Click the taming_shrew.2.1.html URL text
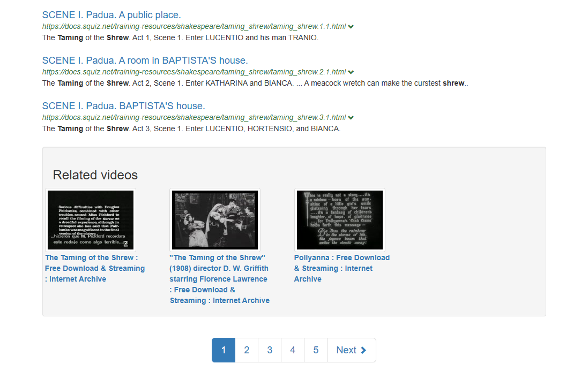 [194, 72]
